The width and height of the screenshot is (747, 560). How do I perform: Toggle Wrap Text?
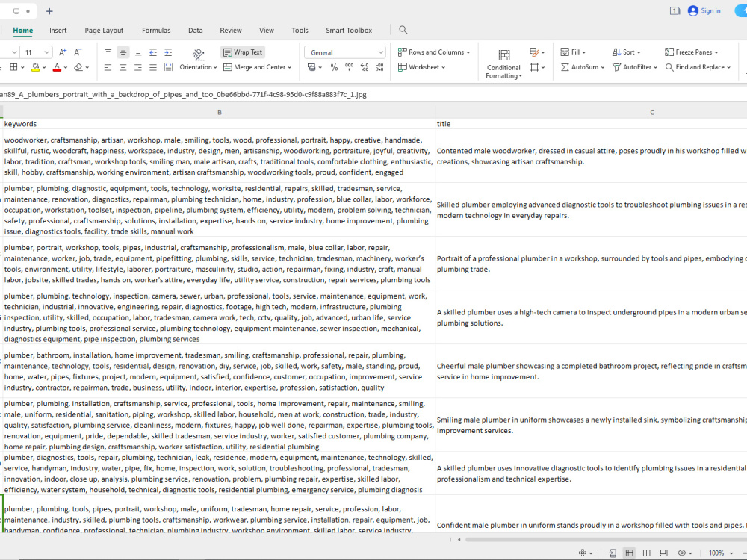[243, 52]
